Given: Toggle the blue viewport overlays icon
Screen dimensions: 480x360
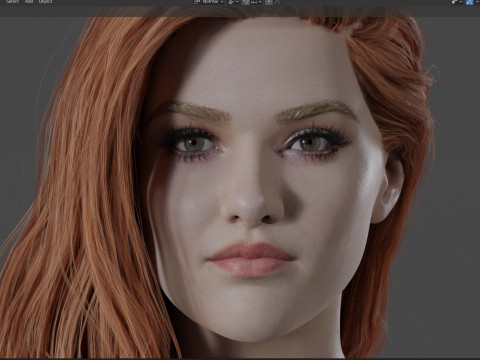Looking at the screenshot, I should 469,2.
